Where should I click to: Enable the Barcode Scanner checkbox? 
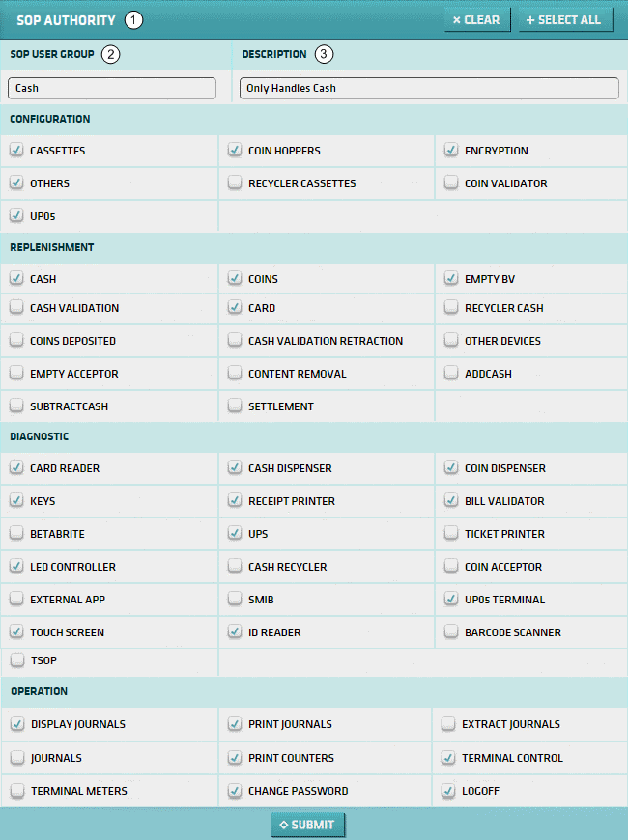pyautogui.click(x=451, y=632)
